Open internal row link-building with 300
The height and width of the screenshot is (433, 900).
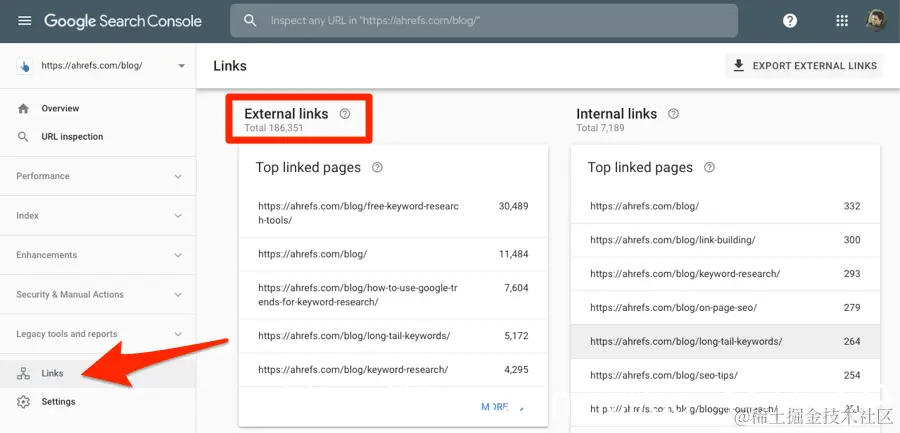tap(725, 240)
